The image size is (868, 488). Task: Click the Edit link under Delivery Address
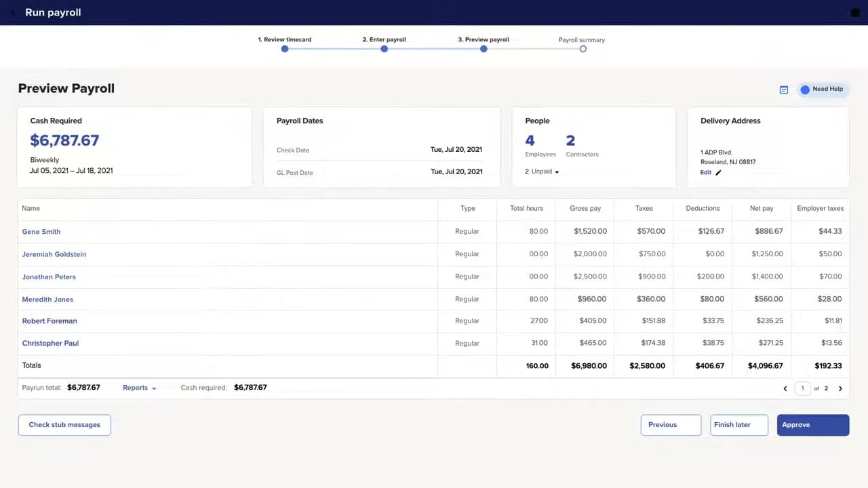706,173
